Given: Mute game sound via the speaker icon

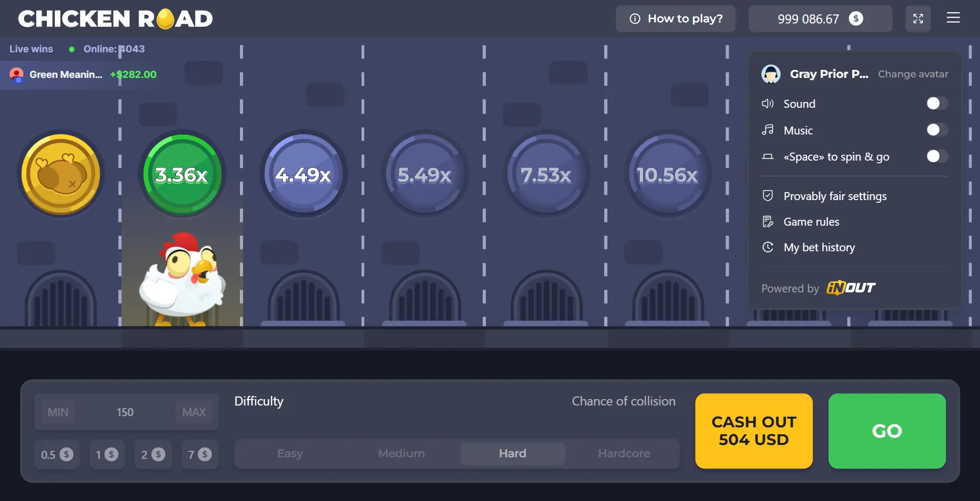Looking at the screenshot, I should pos(768,104).
